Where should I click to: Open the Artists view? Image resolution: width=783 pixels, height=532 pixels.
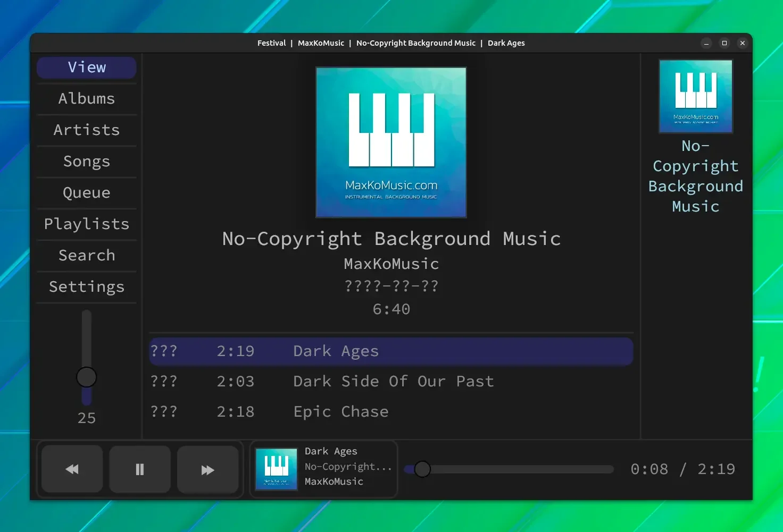pos(87,130)
